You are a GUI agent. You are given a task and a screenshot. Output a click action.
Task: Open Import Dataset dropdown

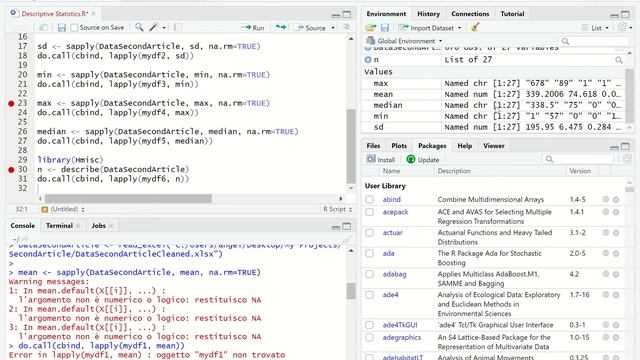point(430,28)
